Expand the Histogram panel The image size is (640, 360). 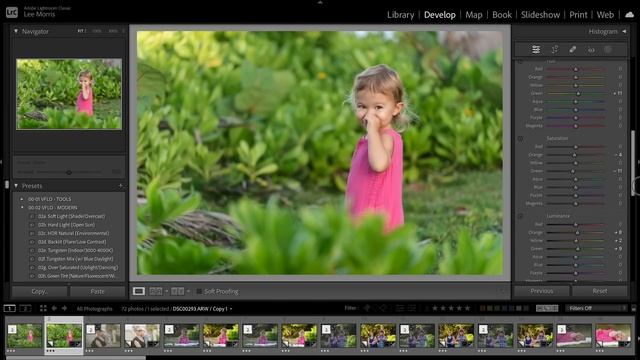click(624, 31)
